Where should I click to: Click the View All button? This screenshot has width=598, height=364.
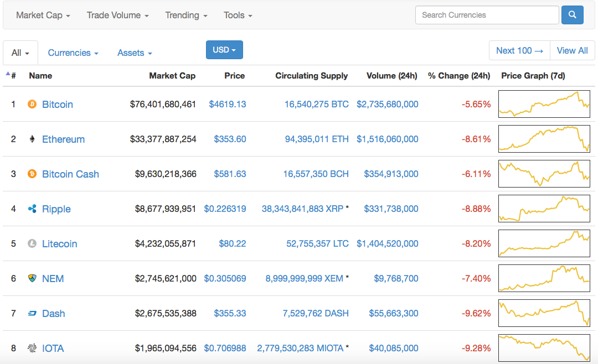click(572, 50)
